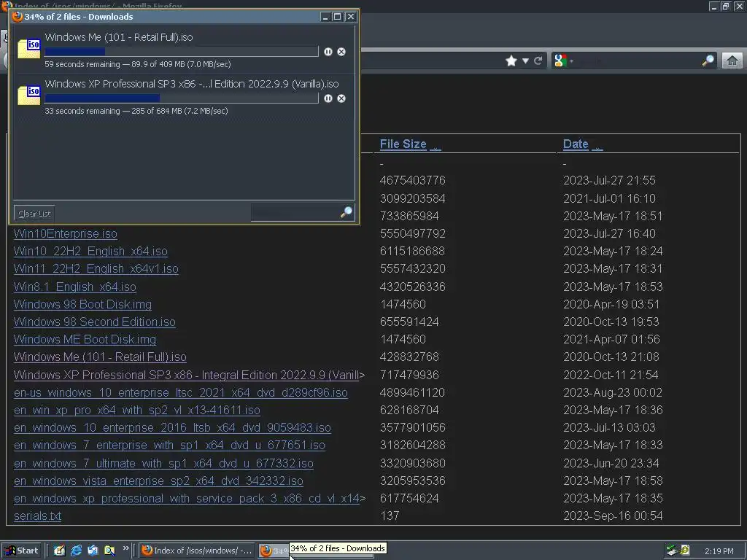Launch Internet Explorer from Quick Launch
Screen dimensions: 747x560
[76, 551]
